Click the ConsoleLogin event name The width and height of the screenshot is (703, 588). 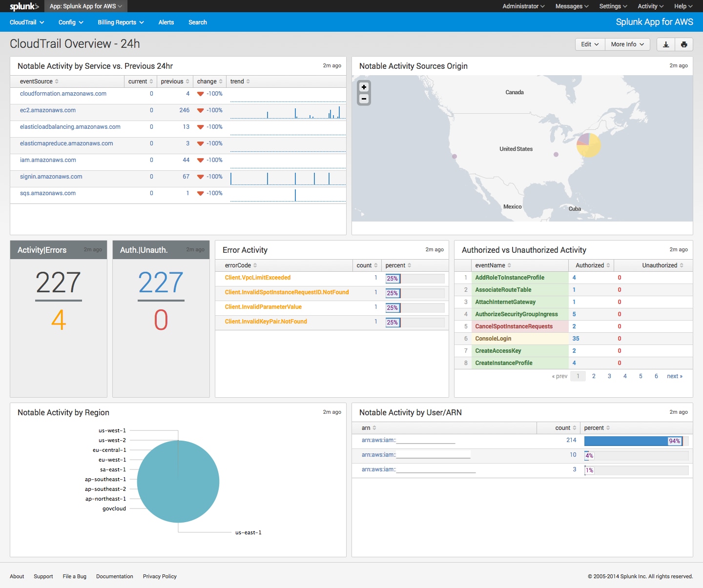click(x=493, y=339)
